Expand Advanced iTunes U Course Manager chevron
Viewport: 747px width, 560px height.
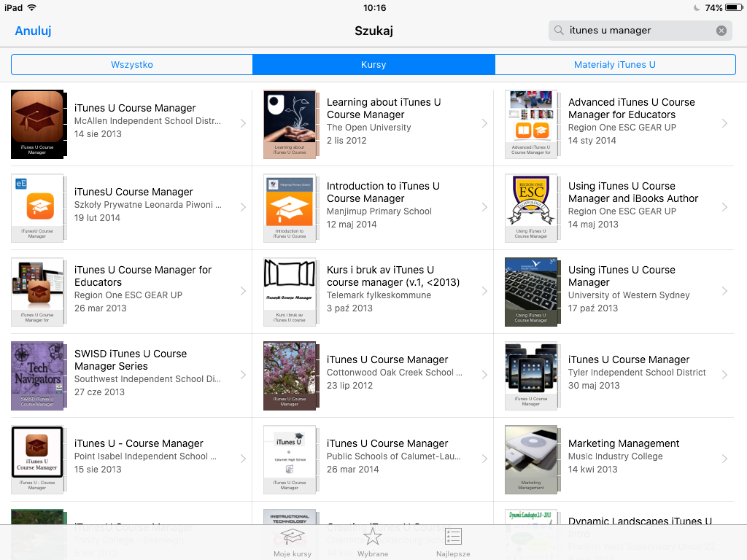(x=724, y=123)
